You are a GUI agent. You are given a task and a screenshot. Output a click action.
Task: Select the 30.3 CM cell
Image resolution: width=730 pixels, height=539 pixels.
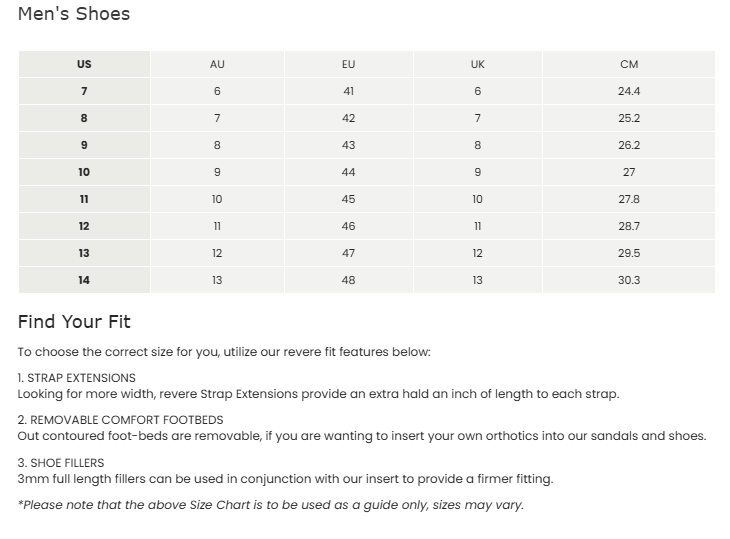[x=629, y=280]
